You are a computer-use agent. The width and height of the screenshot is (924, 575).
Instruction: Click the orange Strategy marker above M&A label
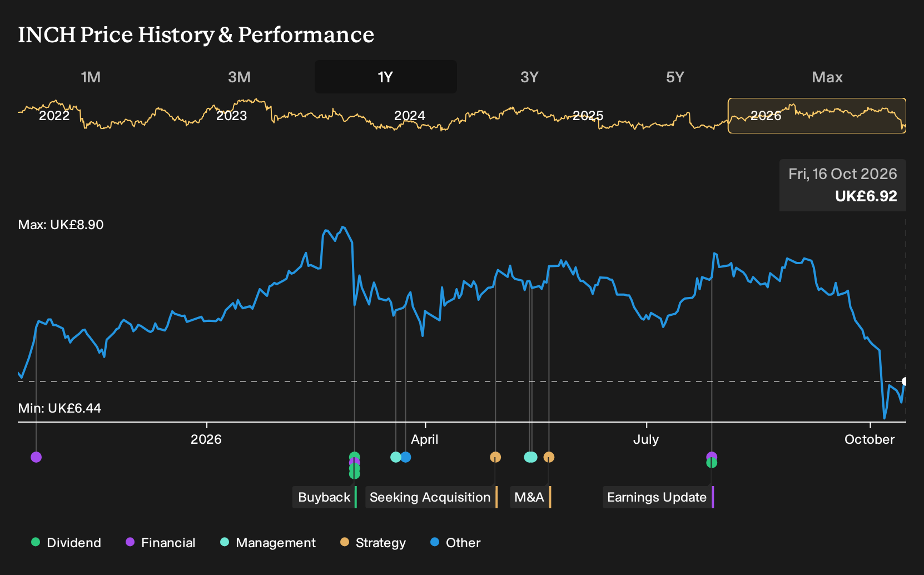pos(549,457)
